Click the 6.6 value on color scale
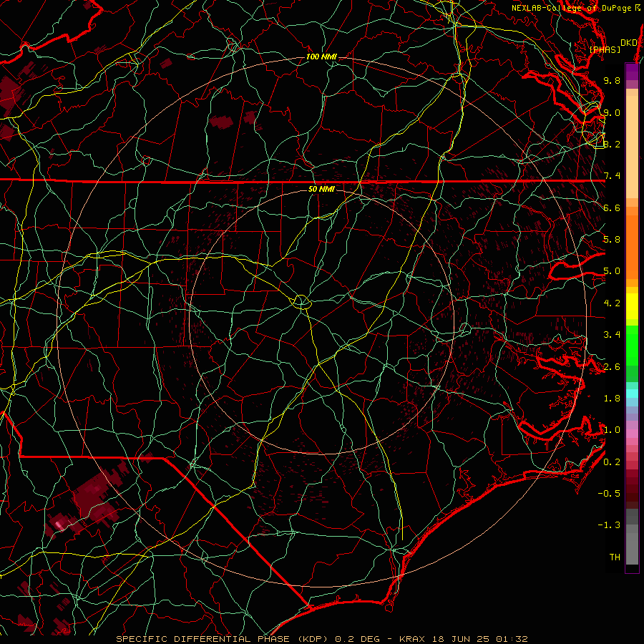Viewport: 644px width, 644px height. (x=612, y=208)
